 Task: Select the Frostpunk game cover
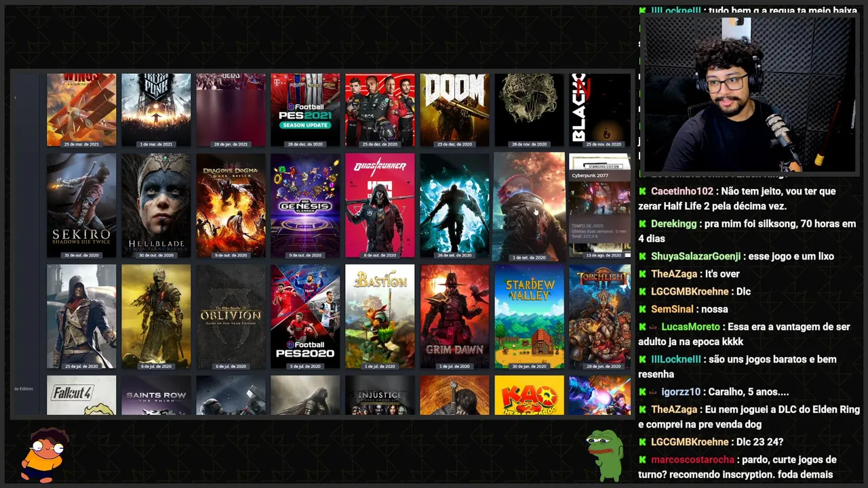[x=156, y=110]
